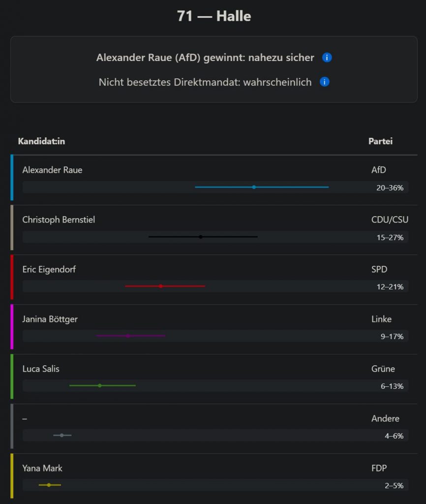Click the 71 — Halle heading

tap(214, 16)
